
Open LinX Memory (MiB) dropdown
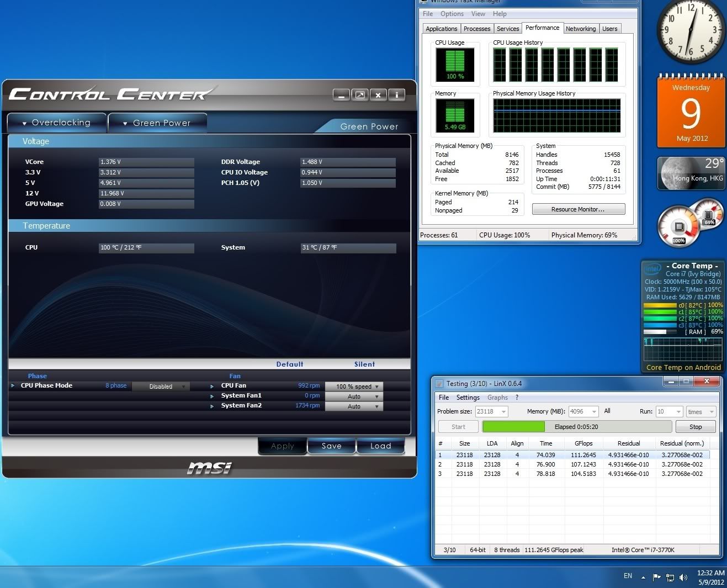[583, 411]
